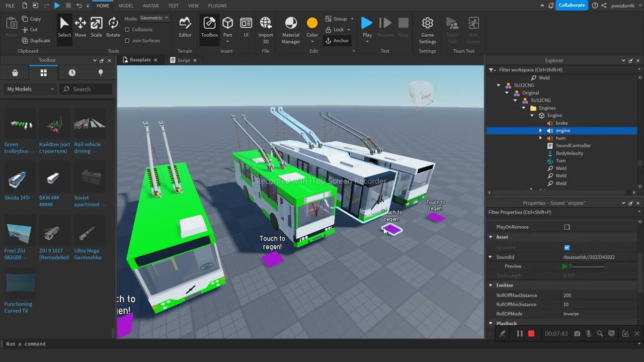The width and height of the screenshot is (644, 362).
Task: Create a new file from title bar icon
Action: [x=24, y=6]
